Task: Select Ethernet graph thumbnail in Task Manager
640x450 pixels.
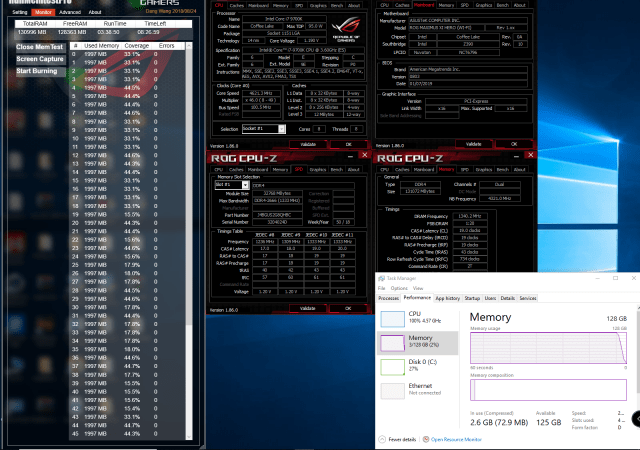Action: (x=393, y=391)
